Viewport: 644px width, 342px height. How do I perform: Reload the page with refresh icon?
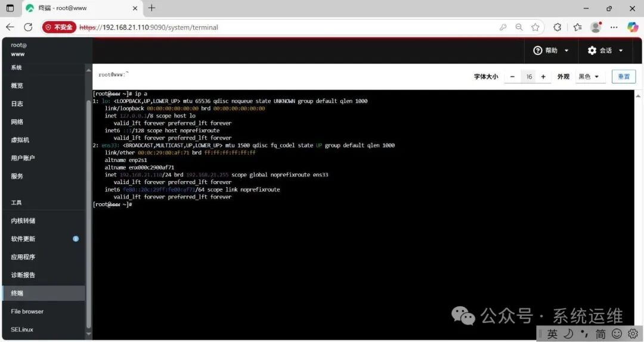[x=28, y=27]
